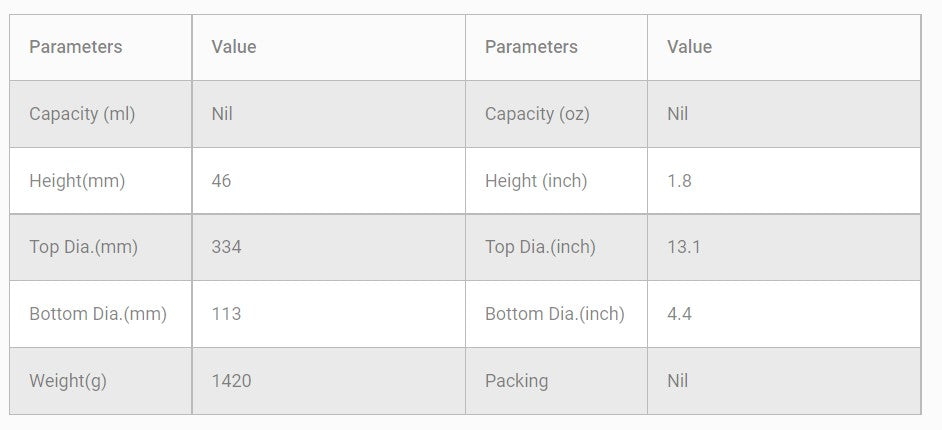This screenshot has width=942, height=430.
Task: Select the value 334 in the table
Action: 226,247
